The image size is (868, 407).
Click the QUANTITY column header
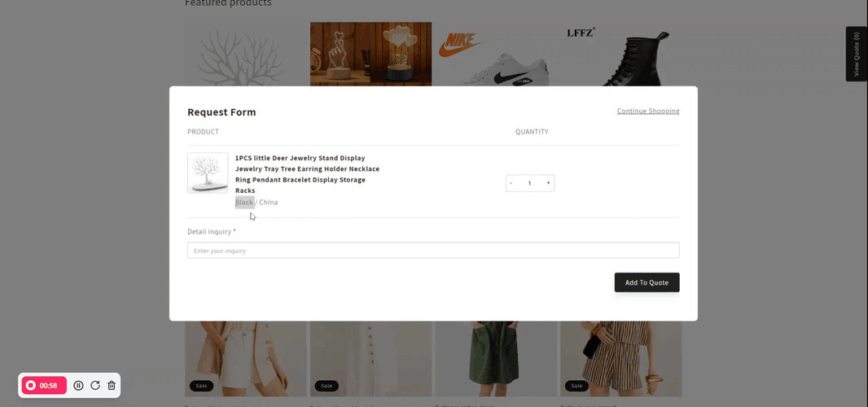click(532, 132)
